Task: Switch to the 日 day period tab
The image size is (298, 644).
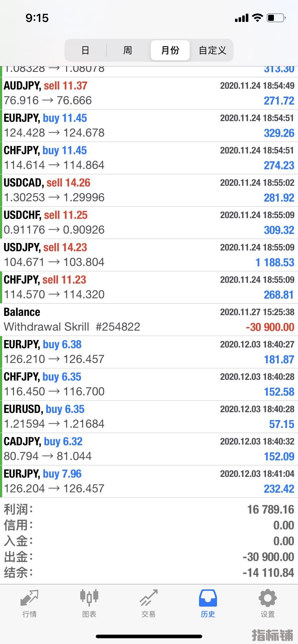Action: pyautogui.click(x=85, y=50)
